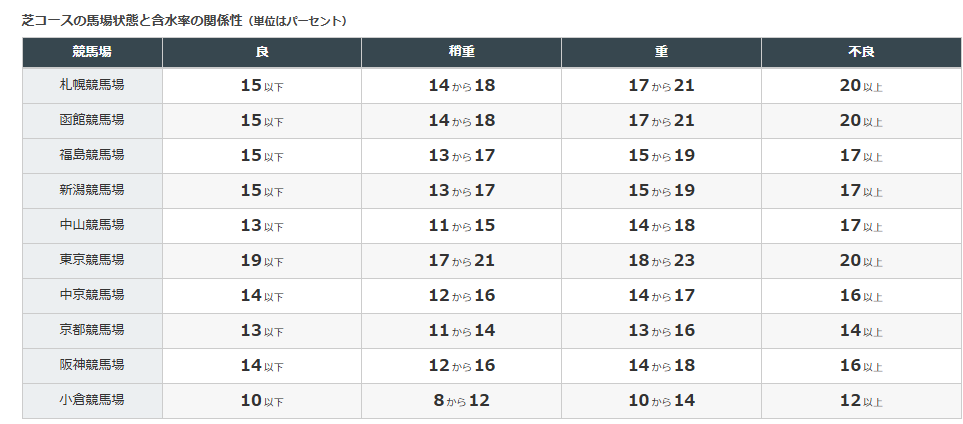Click the 稍重 column header
963x424 pixels.
point(461,52)
